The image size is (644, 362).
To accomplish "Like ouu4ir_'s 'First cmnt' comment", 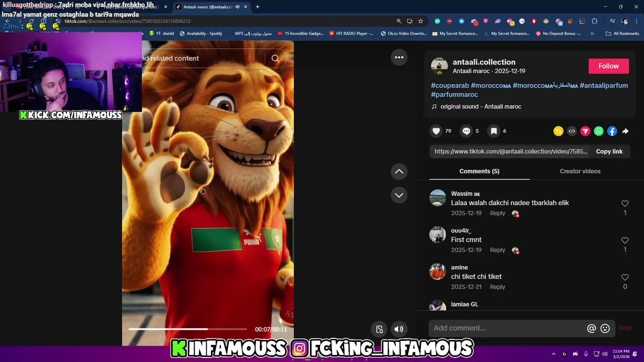I will 625,240.
